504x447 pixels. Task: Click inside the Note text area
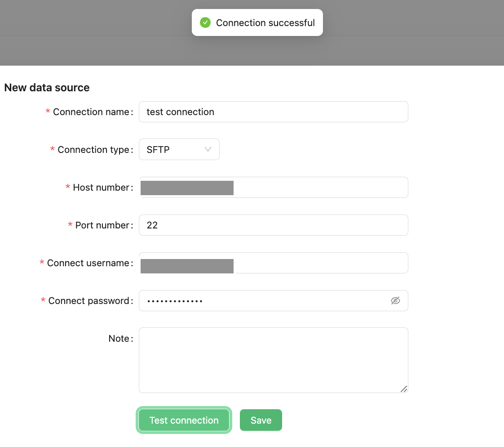coord(273,360)
